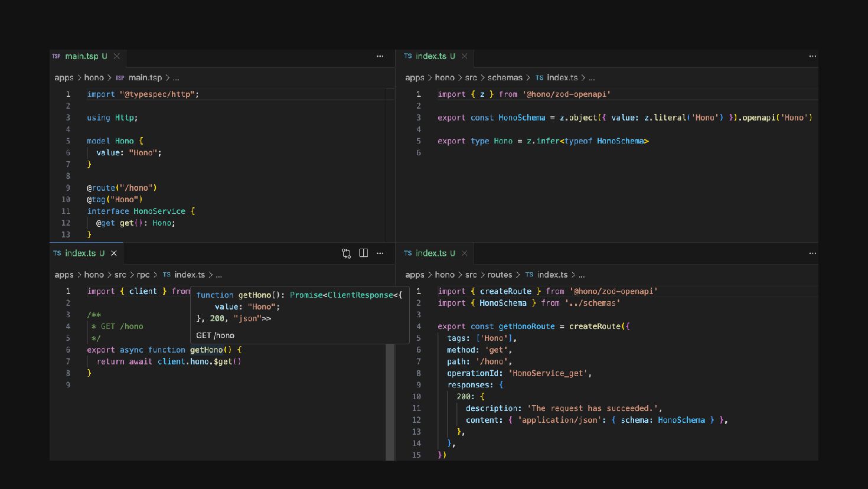Screen dimensions: 868x489
Task: Close the main.tsp tab
Action: point(117,56)
